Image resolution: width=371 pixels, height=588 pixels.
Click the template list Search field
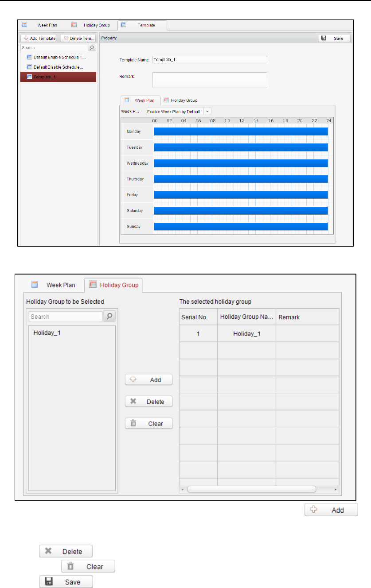point(54,47)
